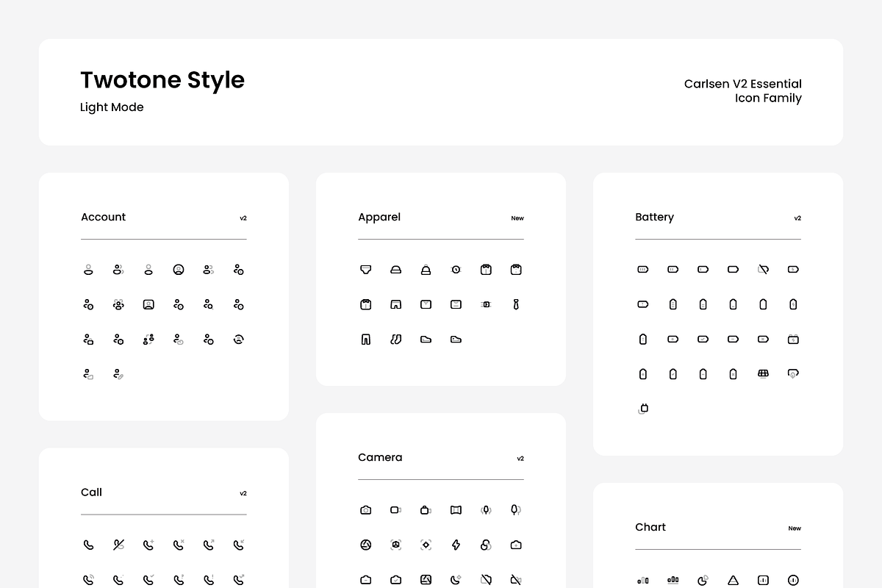Select the 'Light Mode' subtitle text
Viewport: 882px width, 588px height.
tap(112, 107)
